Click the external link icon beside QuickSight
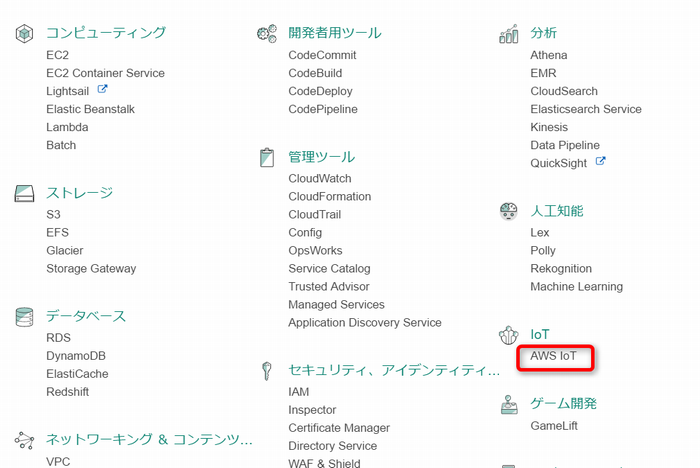The height and width of the screenshot is (468, 700). coord(600,161)
